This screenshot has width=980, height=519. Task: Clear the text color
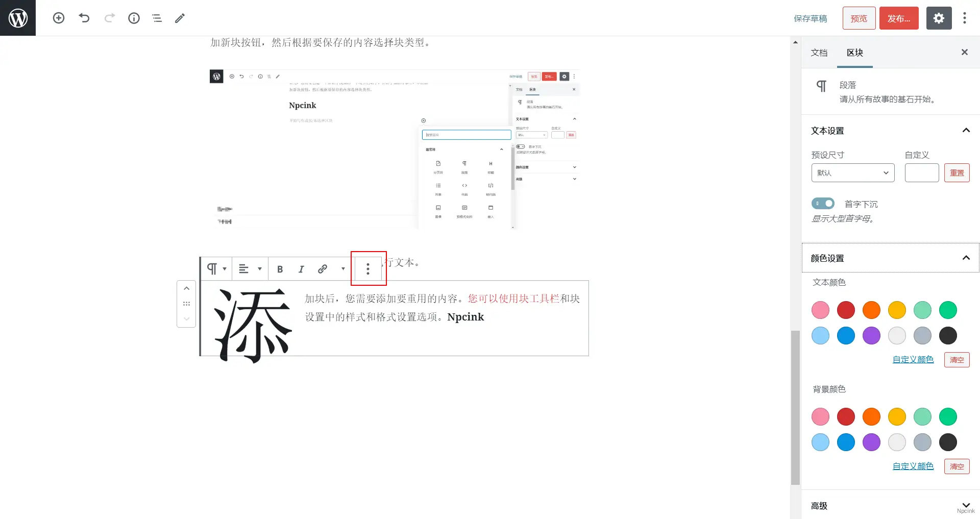tap(957, 360)
